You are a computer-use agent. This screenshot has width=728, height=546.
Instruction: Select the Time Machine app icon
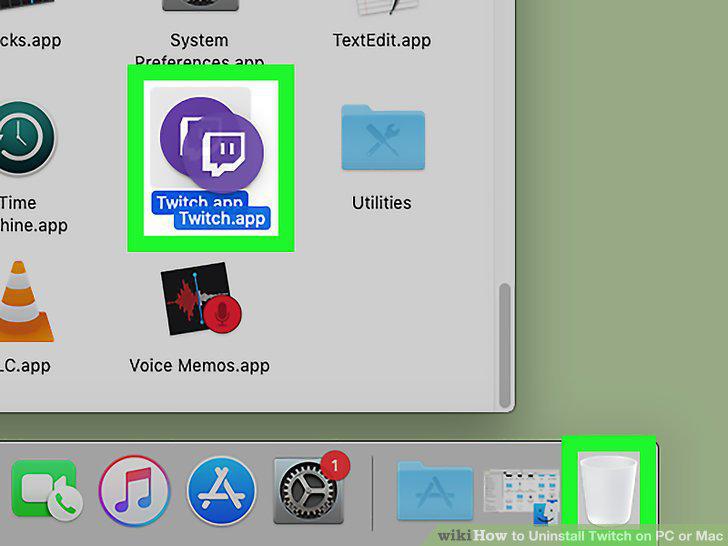tap(26, 138)
